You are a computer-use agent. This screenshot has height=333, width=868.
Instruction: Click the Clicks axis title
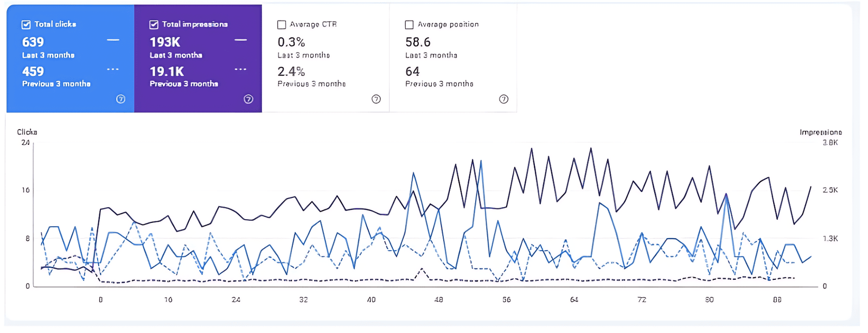27,132
